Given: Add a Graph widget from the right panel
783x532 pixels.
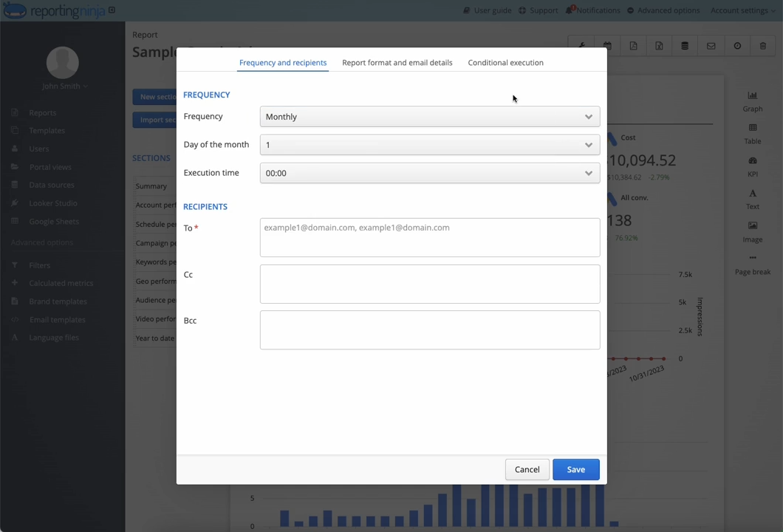Looking at the screenshot, I should (753, 101).
